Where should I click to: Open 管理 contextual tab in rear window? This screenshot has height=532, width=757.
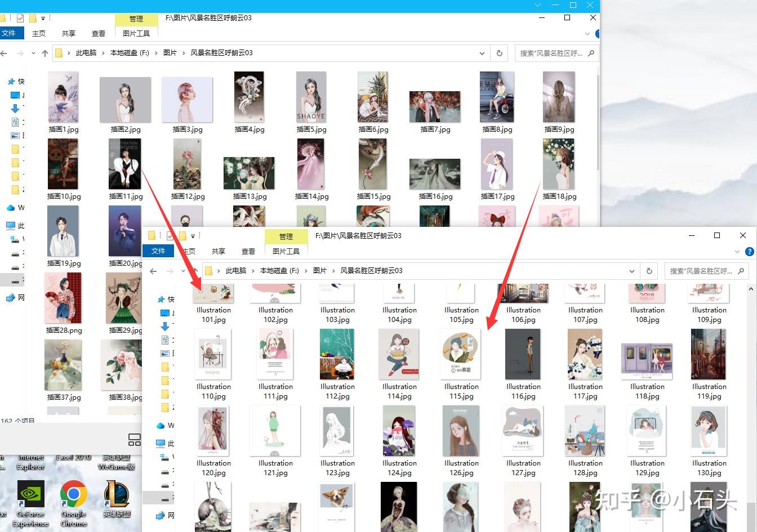click(136, 19)
